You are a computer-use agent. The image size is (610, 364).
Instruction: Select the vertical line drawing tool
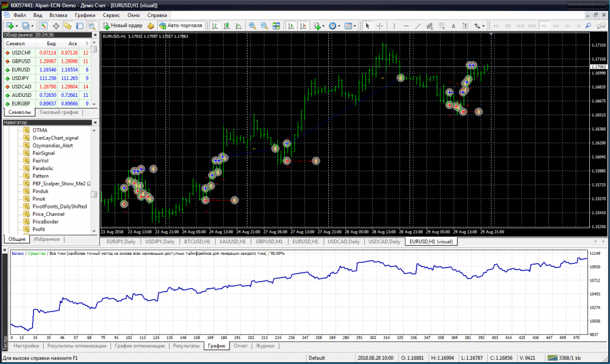394,26
